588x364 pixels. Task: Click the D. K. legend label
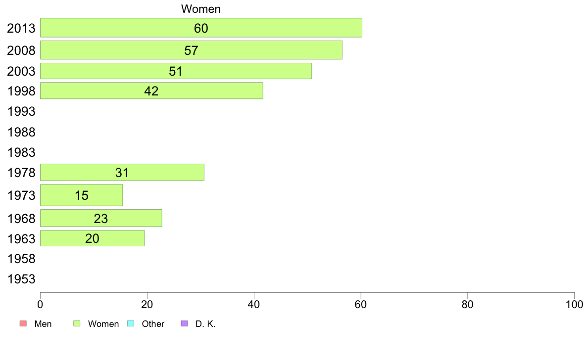click(x=205, y=324)
